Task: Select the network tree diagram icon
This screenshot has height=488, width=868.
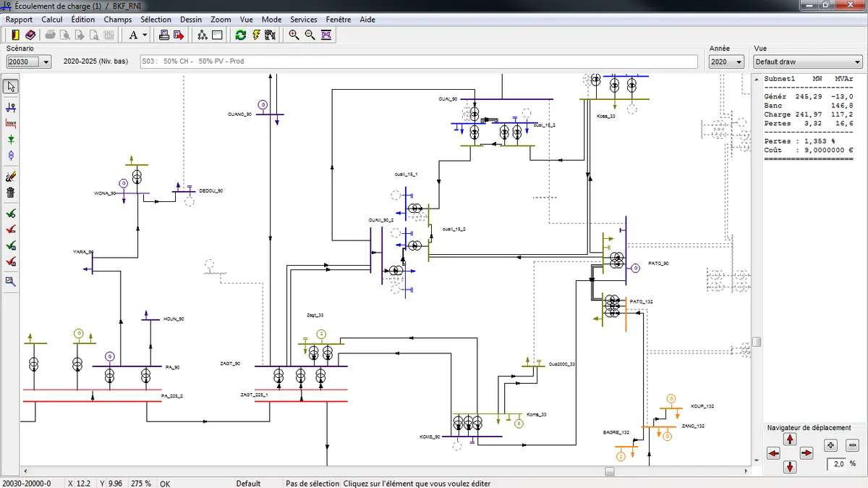Action: point(202,34)
